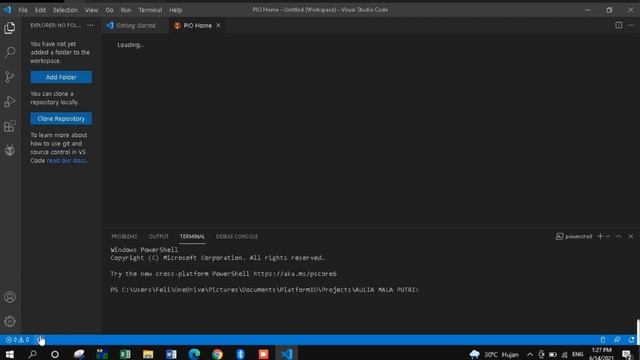Open the Terminal menu
This screenshot has height=360, width=640.
pyautogui.click(x=150, y=10)
